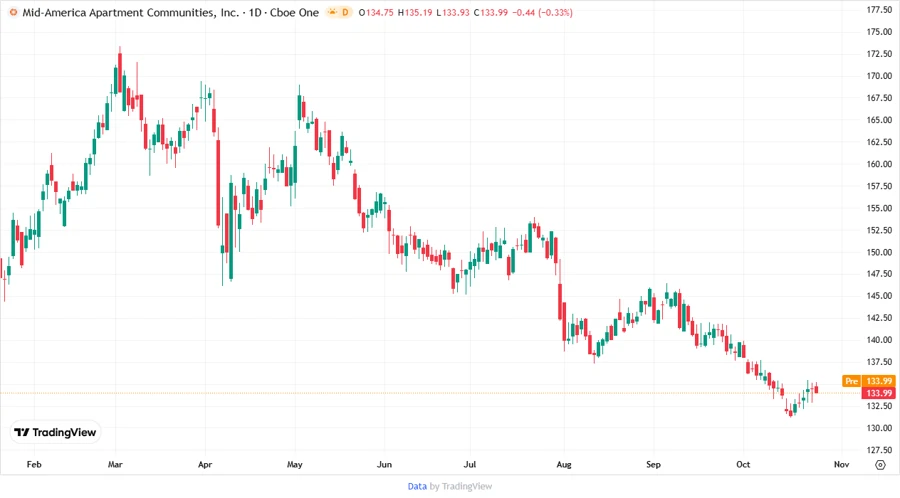Image resolution: width=900 pixels, height=498 pixels.
Task: Click the Jun label on the time axis
Action: click(384, 464)
